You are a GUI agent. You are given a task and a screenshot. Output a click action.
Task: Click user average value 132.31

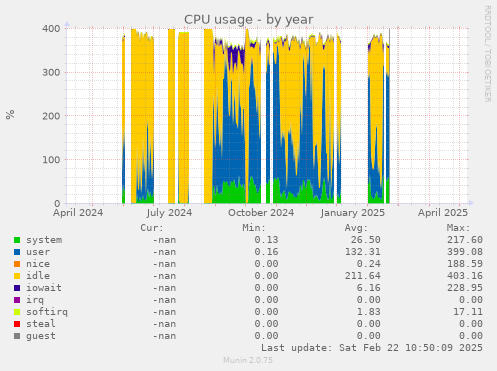coord(363,252)
